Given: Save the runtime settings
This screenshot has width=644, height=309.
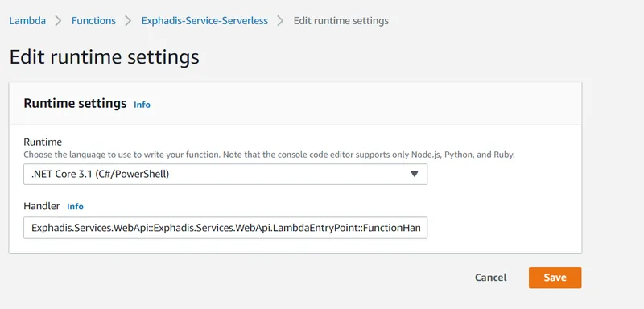Looking at the screenshot, I should (x=555, y=278).
